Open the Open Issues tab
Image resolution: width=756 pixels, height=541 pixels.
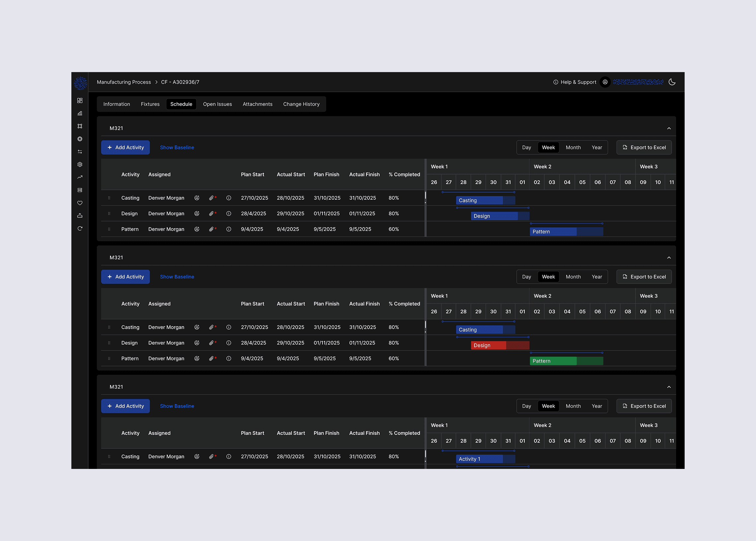217,104
